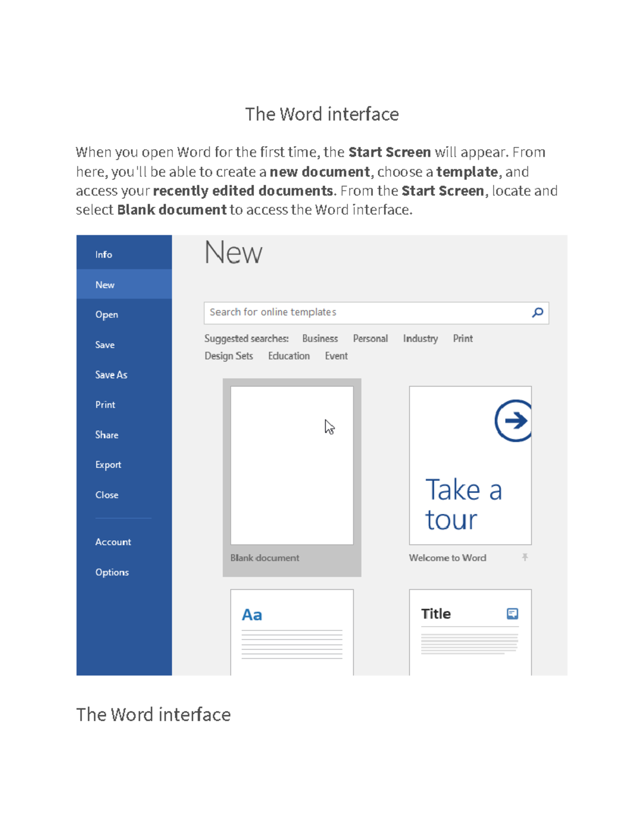Select the Blank document template
Image resolution: width=644 pixels, height=834 pixels.
coord(292,465)
